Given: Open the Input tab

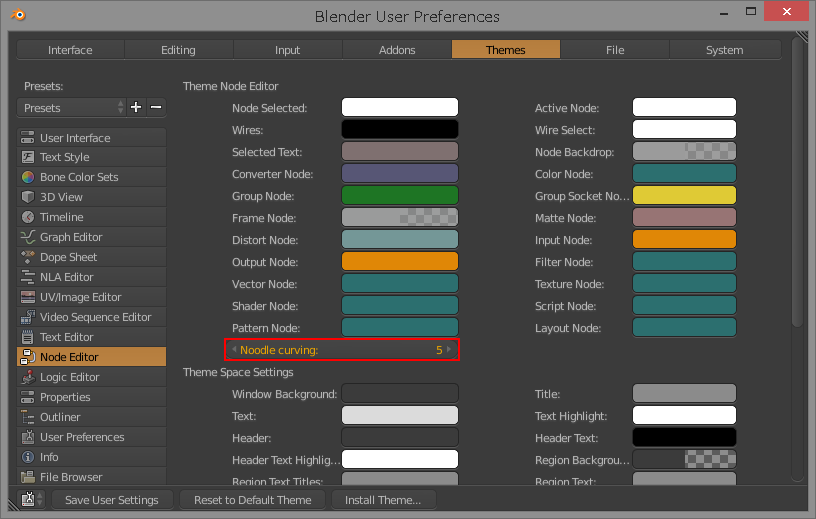Looking at the screenshot, I should click(x=287, y=50).
